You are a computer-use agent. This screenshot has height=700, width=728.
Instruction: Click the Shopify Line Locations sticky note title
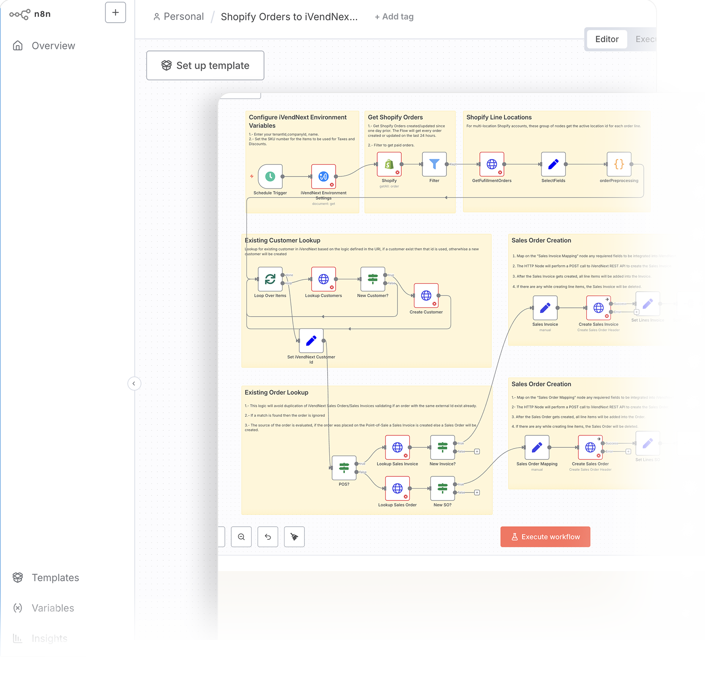click(499, 117)
